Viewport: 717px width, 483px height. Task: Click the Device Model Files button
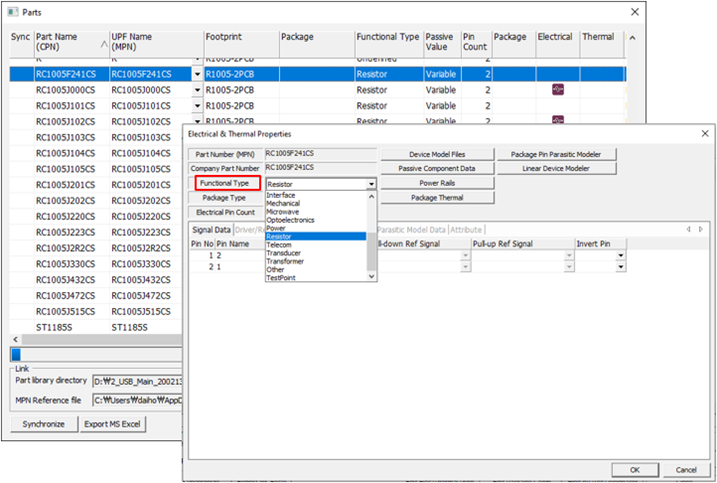tap(437, 154)
